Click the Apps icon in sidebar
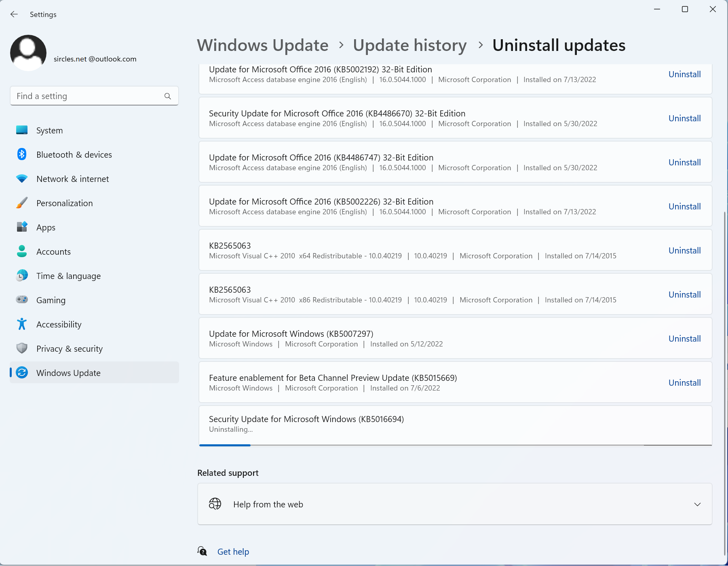 pyautogui.click(x=22, y=227)
